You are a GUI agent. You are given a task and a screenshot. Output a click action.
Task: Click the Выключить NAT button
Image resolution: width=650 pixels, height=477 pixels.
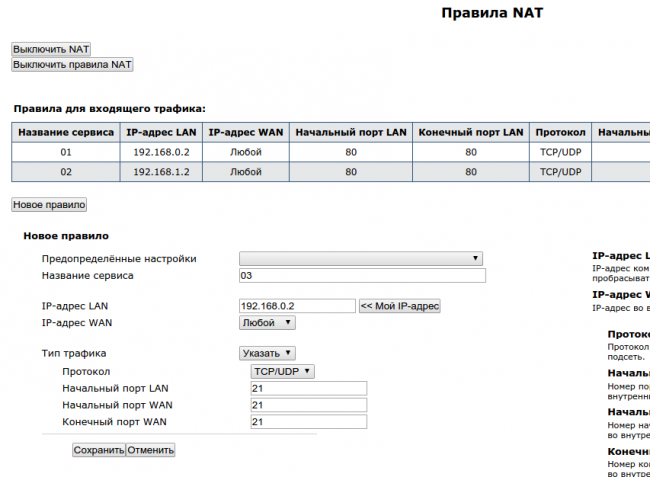coord(51,49)
